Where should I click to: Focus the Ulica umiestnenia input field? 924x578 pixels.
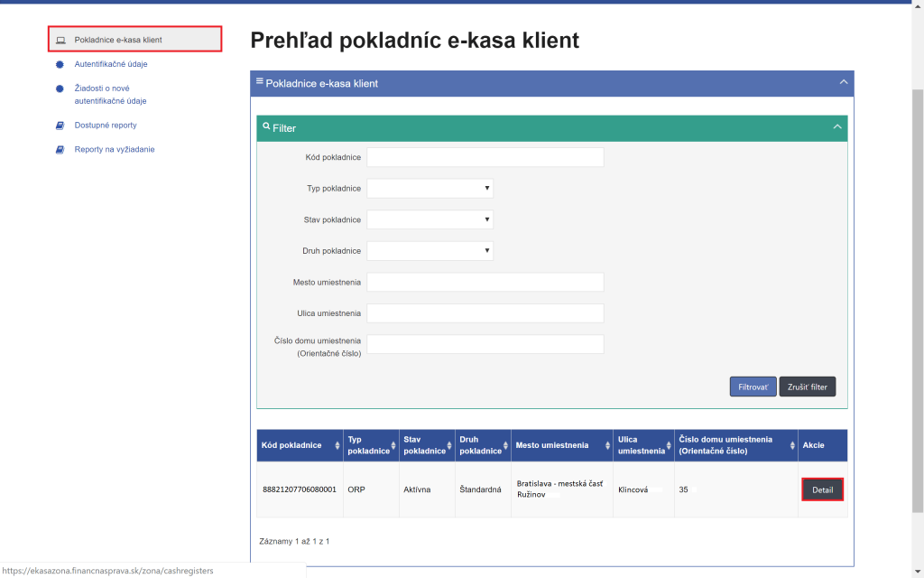click(x=485, y=313)
